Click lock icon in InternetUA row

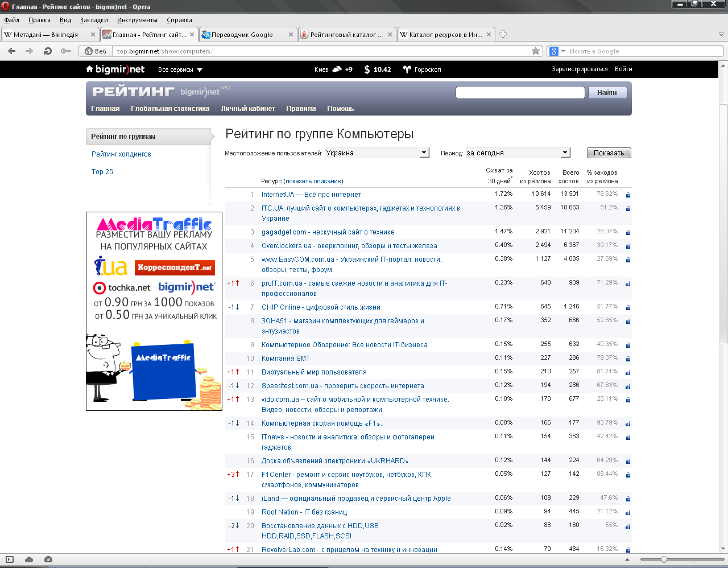pos(628,195)
